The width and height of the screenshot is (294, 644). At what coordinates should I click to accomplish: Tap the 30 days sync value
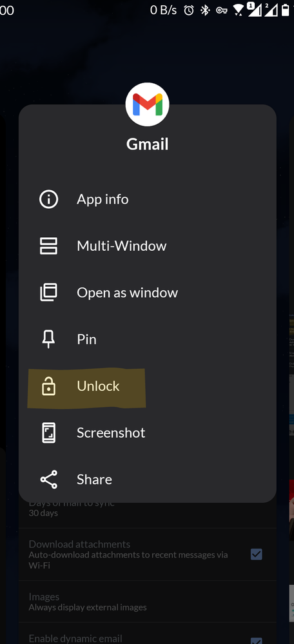(43, 513)
